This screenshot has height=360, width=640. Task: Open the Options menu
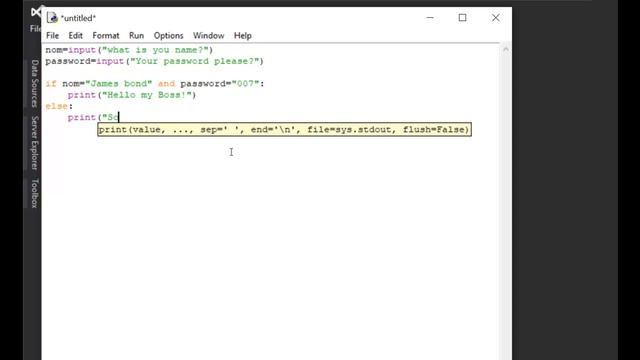[168, 36]
